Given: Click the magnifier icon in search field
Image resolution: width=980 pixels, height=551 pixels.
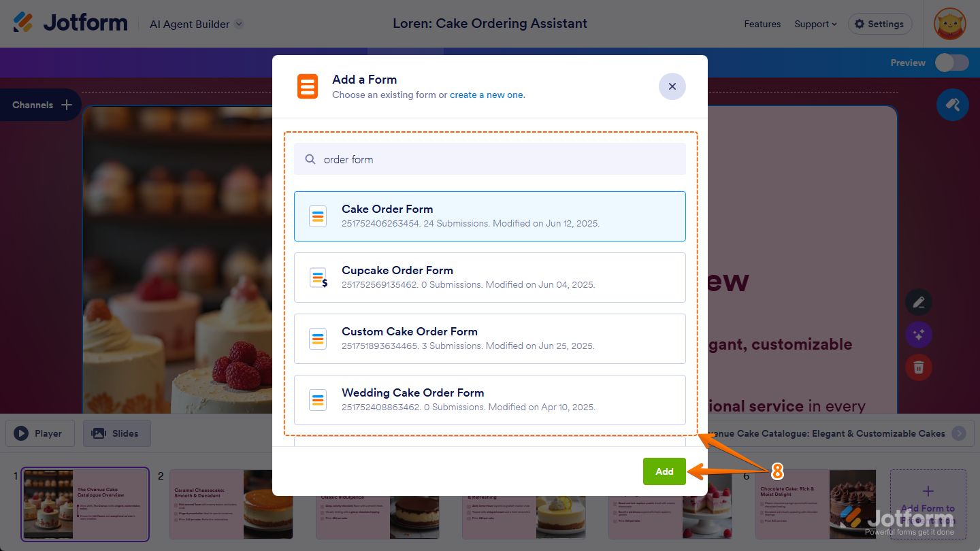Looking at the screenshot, I should tap(310, 159).
